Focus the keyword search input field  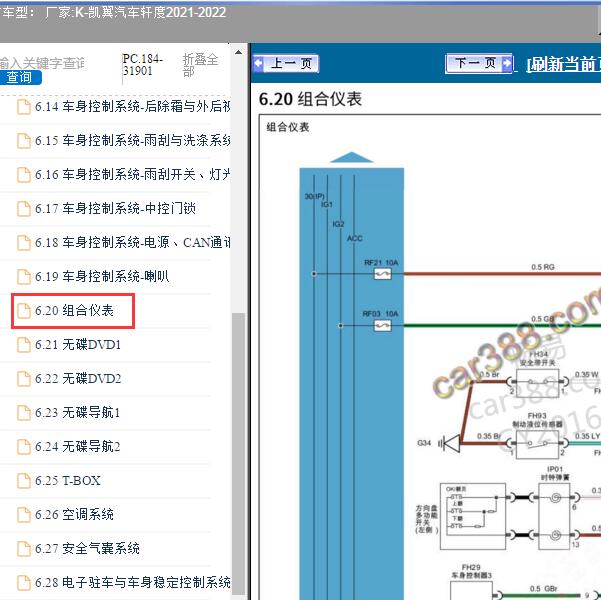click(42, 63)
